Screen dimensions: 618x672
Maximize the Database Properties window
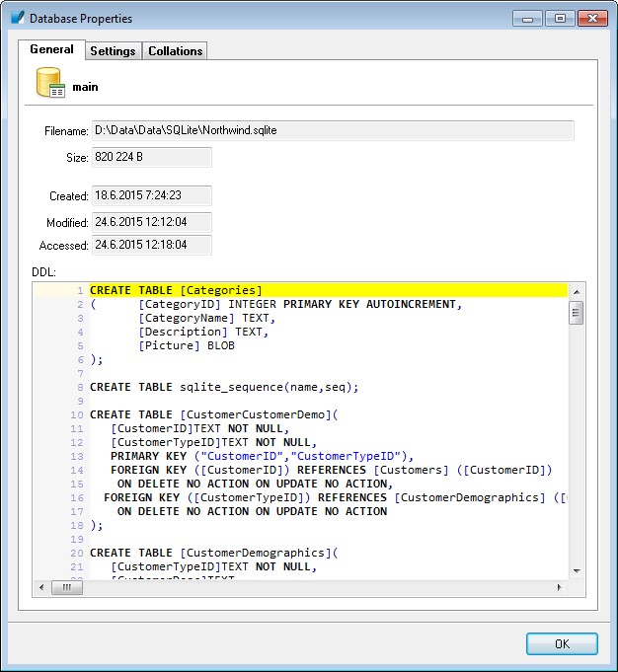(x=560, y=18)
